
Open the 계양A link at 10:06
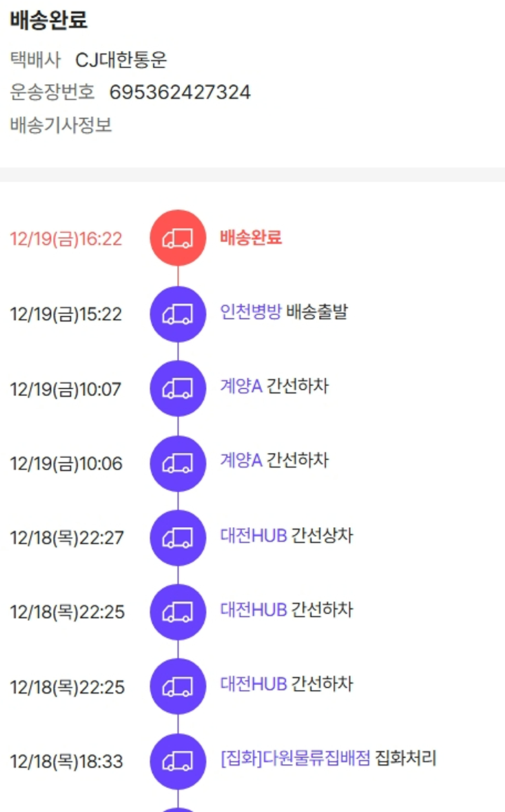click(x=240, y=461)
